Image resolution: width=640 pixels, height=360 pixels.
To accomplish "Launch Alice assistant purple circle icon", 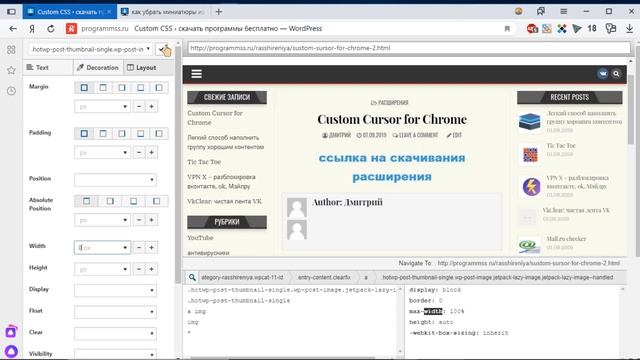I will click(x=11, y=351).
